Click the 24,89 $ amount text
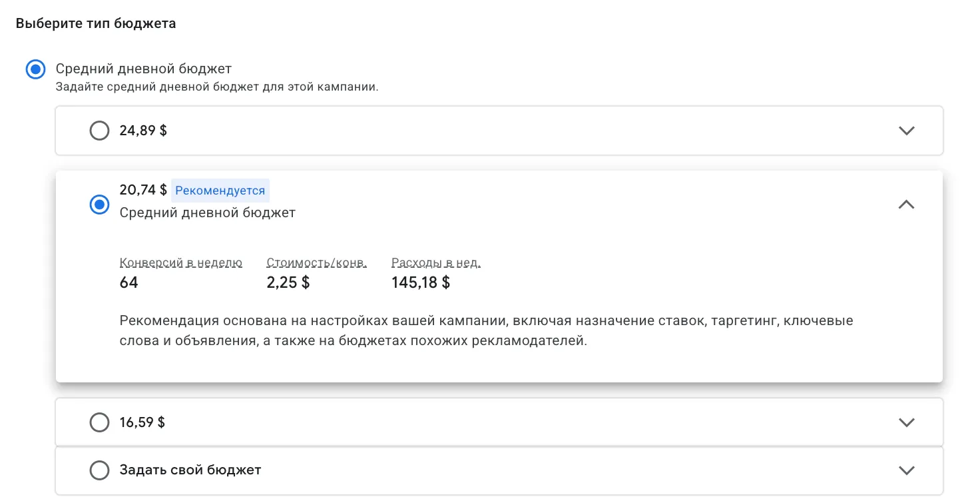Viewport: 980px width, 501px height. point(143,131)
